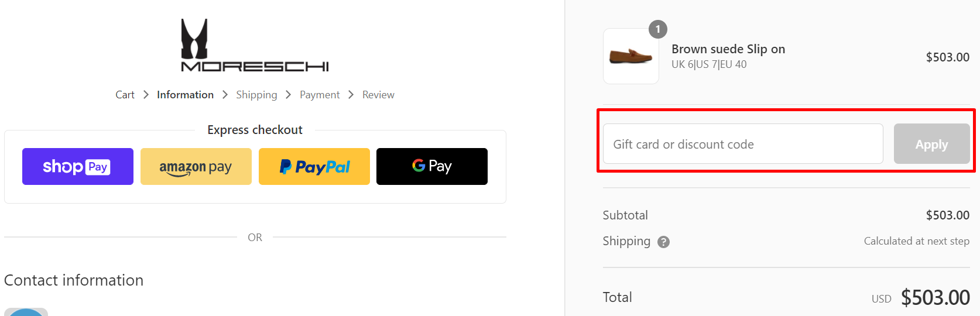This screenshot has width=980, height=316.
Task: Jump to the Shipping breadcrumb step
Action: [x=256, y=95]
